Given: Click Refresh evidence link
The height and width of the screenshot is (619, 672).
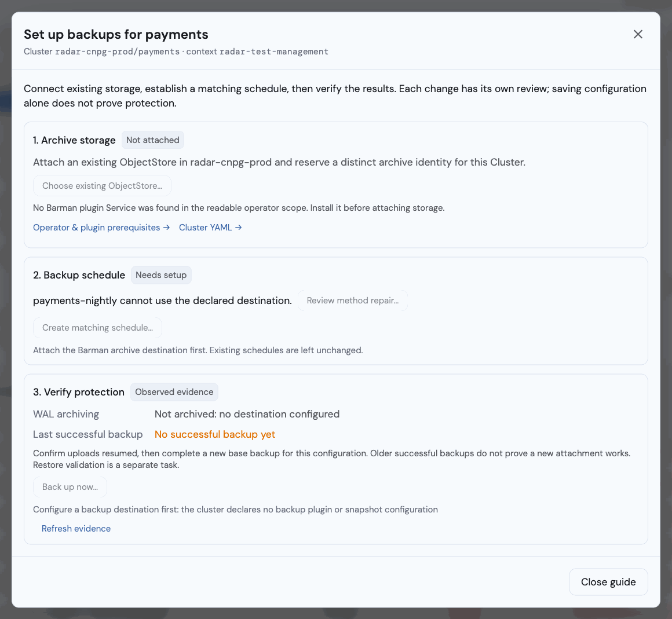Looking at the screenshot, I should (x=76, y=529).
